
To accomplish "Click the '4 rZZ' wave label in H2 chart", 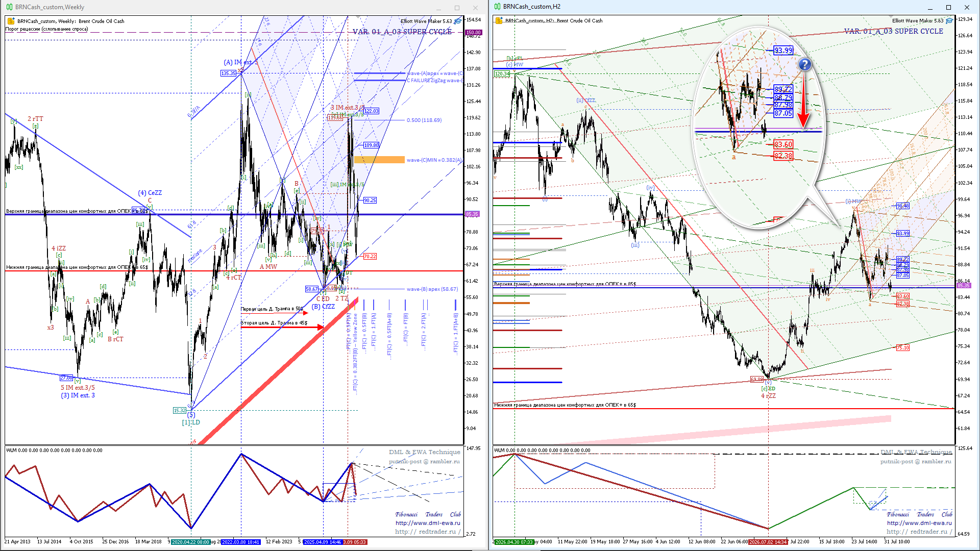I will click(768, 396).
